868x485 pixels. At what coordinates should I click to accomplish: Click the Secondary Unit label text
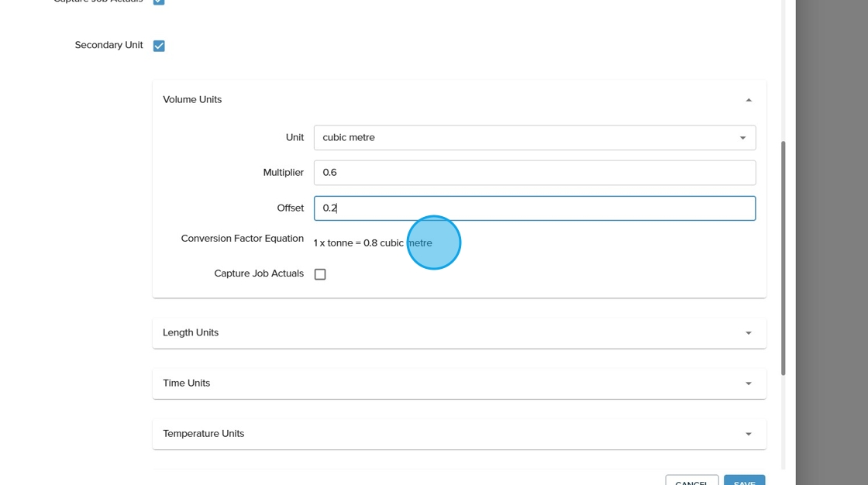point(108,46)
